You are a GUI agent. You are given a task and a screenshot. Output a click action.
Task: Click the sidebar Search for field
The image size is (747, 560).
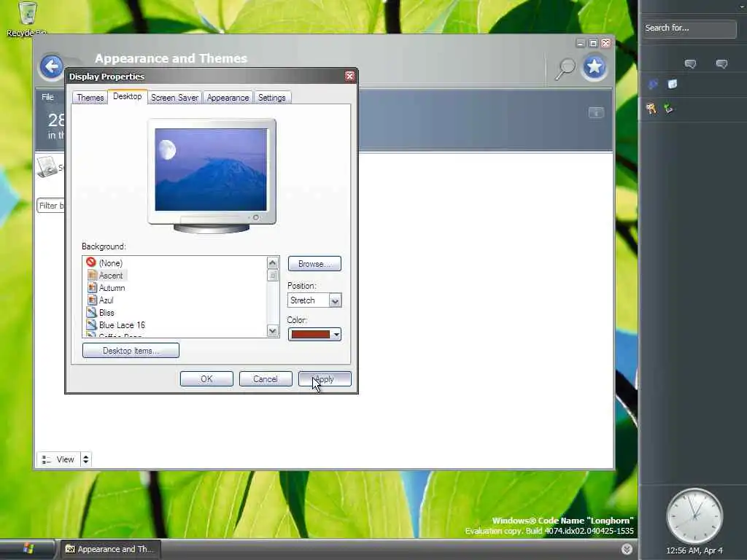tap(689, 28)
